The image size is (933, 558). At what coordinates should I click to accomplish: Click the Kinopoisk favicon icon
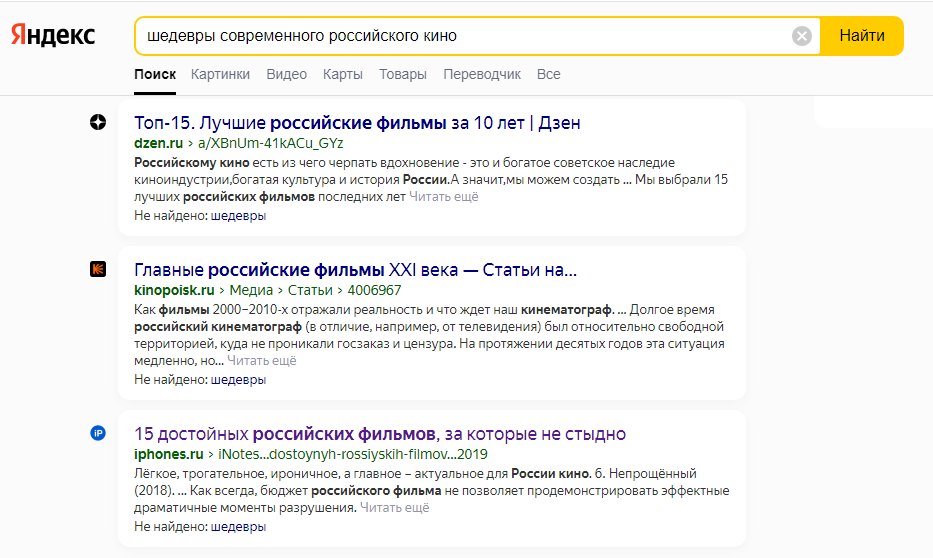point(98,269)
